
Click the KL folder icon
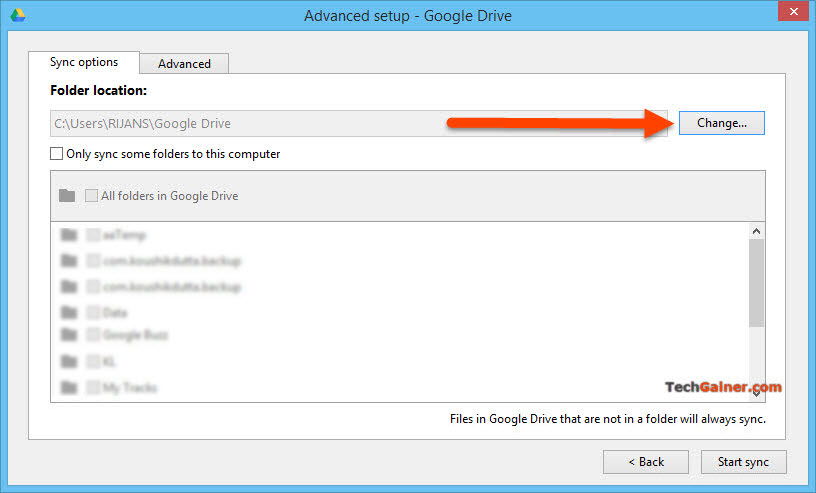tap(68, 361)
